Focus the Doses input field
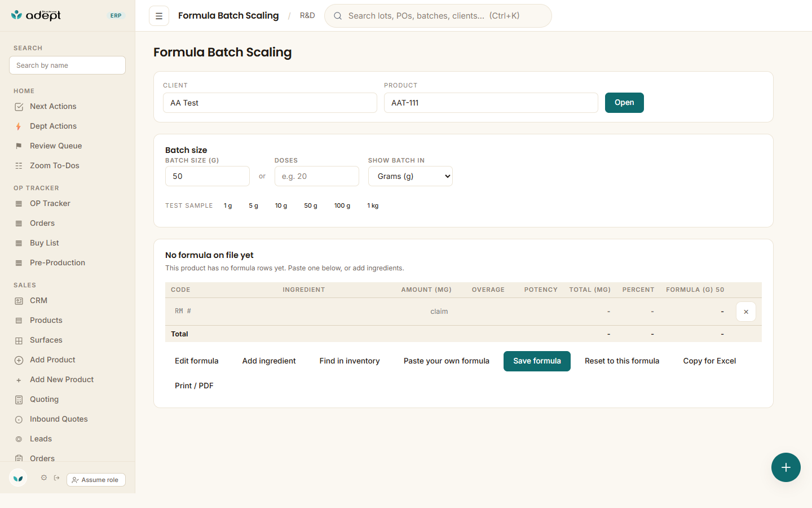 [x=317, y=176]
